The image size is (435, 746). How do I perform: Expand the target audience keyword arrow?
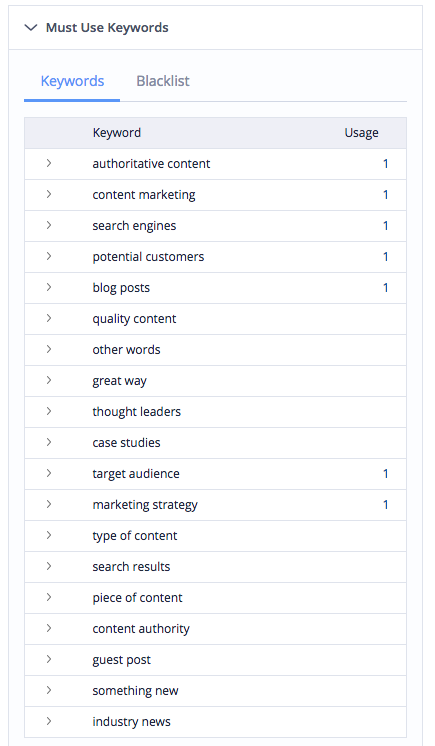click(x=49, y=473)
